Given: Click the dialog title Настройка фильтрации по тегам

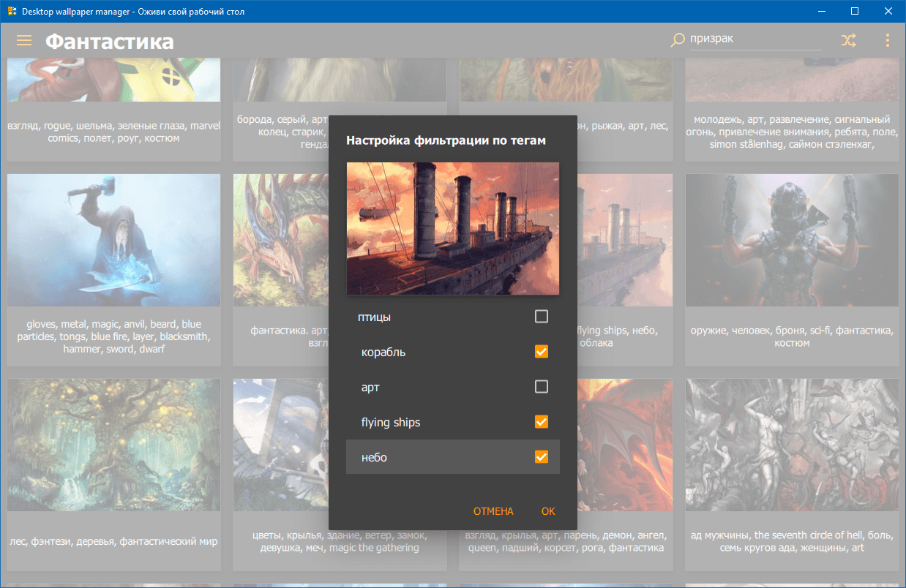Looking at the screenshot, I should (x=446, y=140).
